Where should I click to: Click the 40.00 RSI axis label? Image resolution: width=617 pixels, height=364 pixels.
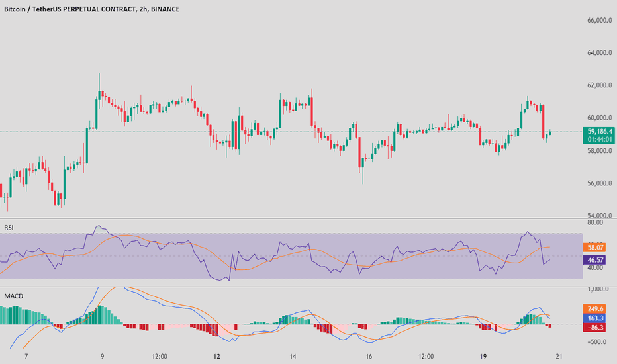click(595, 267)
